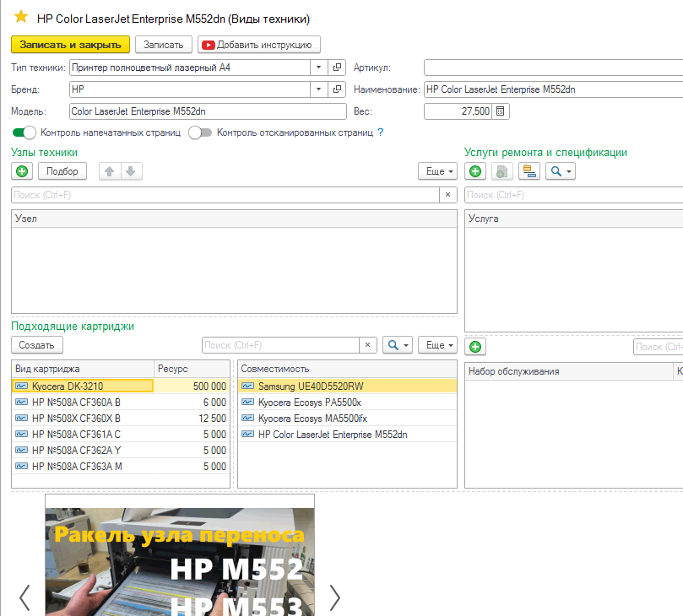Add a maintenance set with the green plus
Viewport: 683px width, 616px height.
[475, 347]
